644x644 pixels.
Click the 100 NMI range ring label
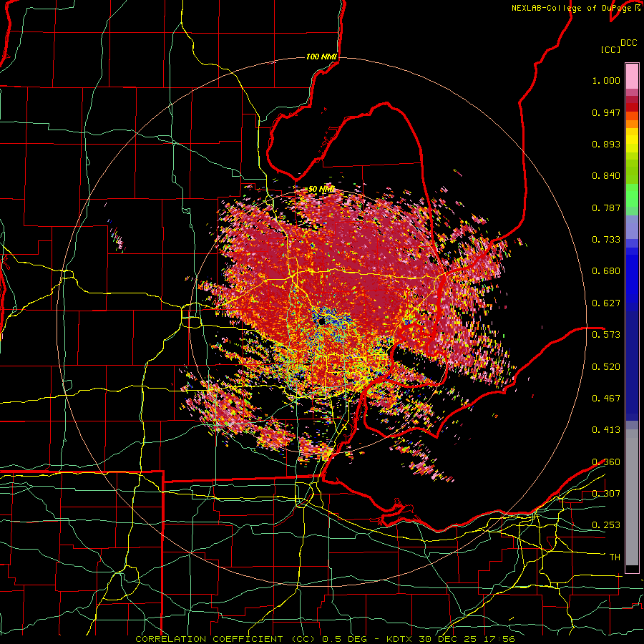pyautogui.click(x=321, y=57)
